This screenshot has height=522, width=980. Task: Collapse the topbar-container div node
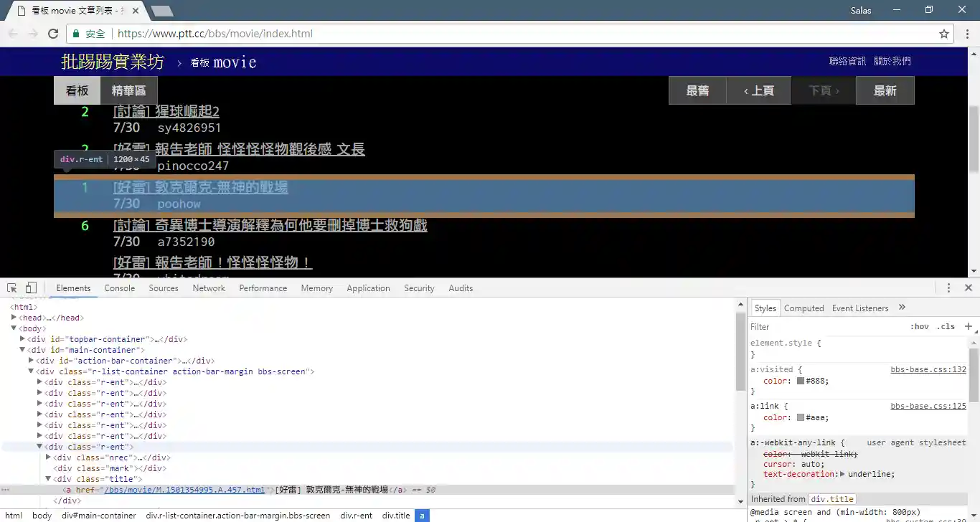(22, 338)
